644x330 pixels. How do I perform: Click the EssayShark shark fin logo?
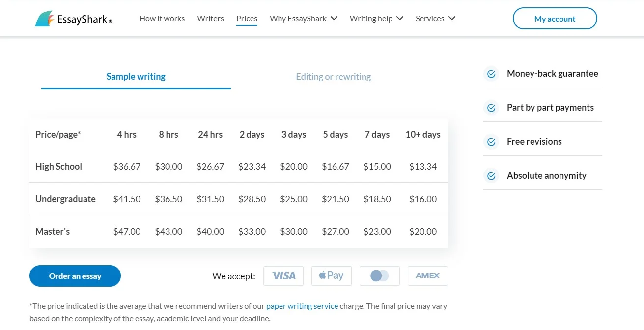click(x=45, y=19)
